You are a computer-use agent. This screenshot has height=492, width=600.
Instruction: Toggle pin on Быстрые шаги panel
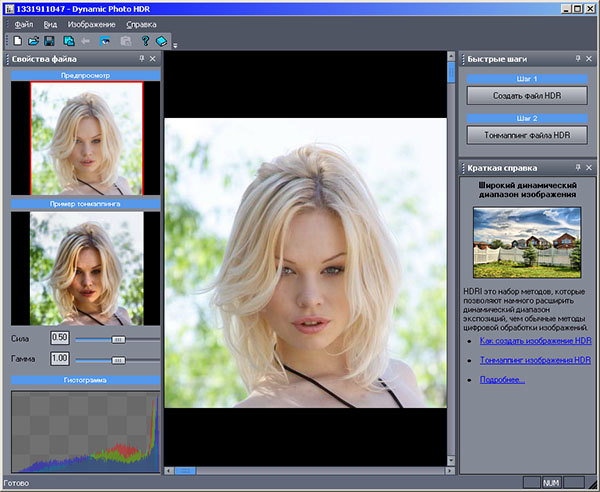[577, 60]
